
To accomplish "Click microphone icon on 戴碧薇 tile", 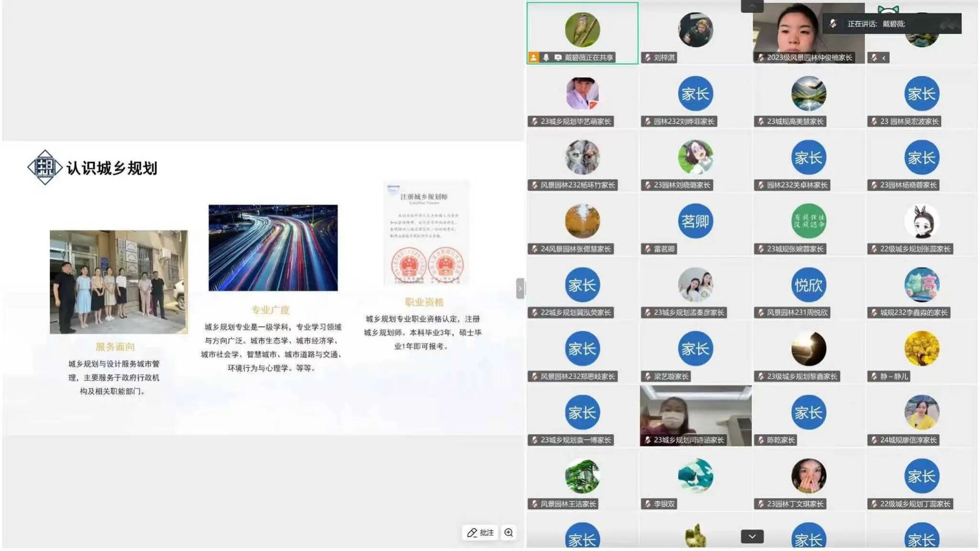I will 546,57.
